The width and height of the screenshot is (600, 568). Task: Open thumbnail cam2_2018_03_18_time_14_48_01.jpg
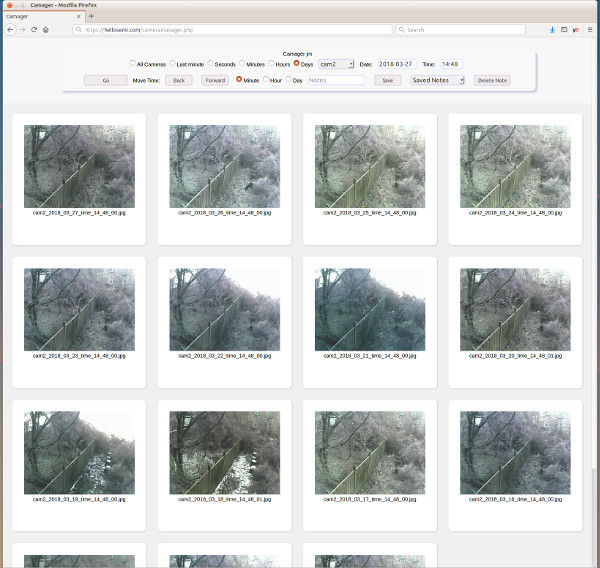tap(225, 453)
